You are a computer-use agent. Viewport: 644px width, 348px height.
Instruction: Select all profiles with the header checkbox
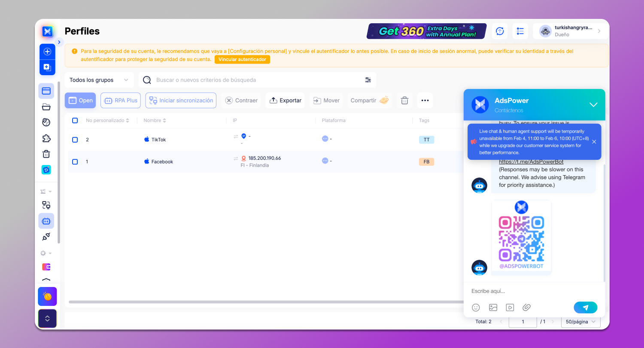point(75,121)
